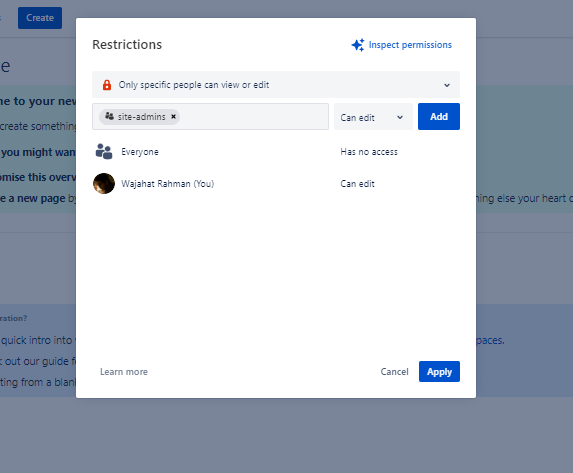Image resolution: width=573 pixels, height=473 pixels.
Task: Click the 'Everyone' row label
Action: click(140, 152)
